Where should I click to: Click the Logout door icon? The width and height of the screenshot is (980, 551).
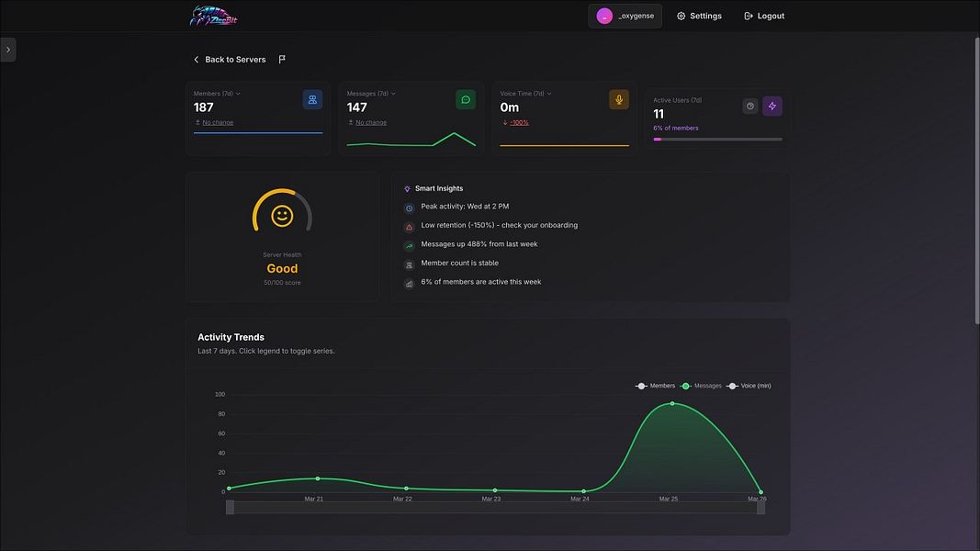tap(749, 17)
